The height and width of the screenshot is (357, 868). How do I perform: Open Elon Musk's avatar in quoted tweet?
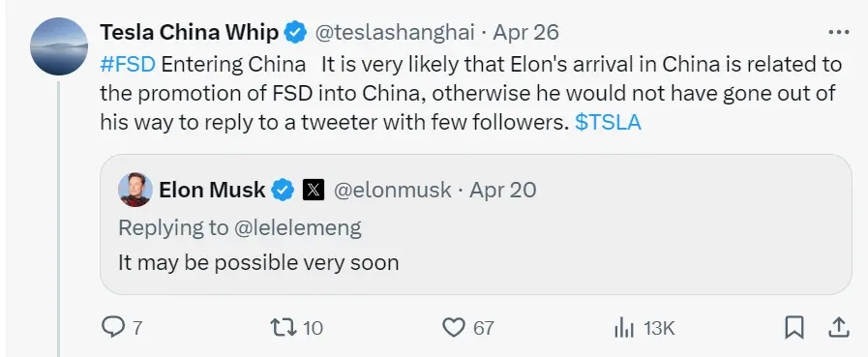click(x=135, y=190)
